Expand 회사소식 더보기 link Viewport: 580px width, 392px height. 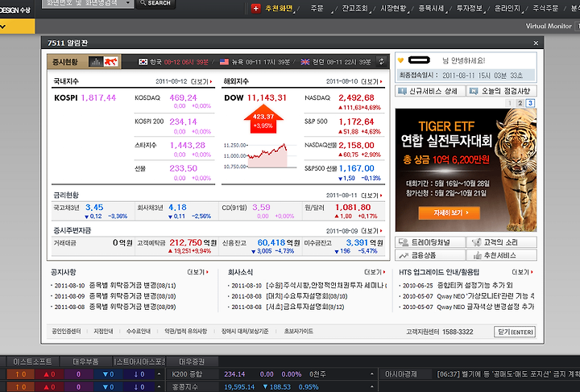point(375,272)
